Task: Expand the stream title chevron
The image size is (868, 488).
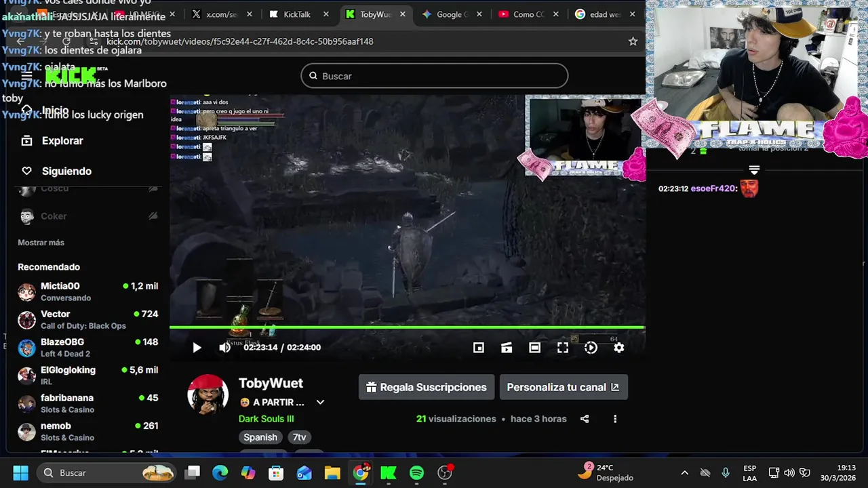Action: pos(320,402)
